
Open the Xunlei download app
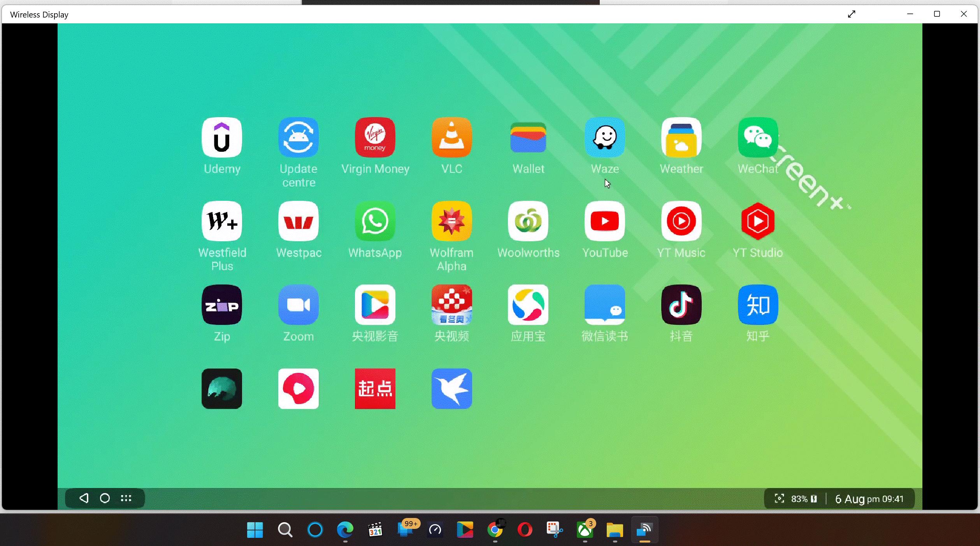click(x=451, y=389)
